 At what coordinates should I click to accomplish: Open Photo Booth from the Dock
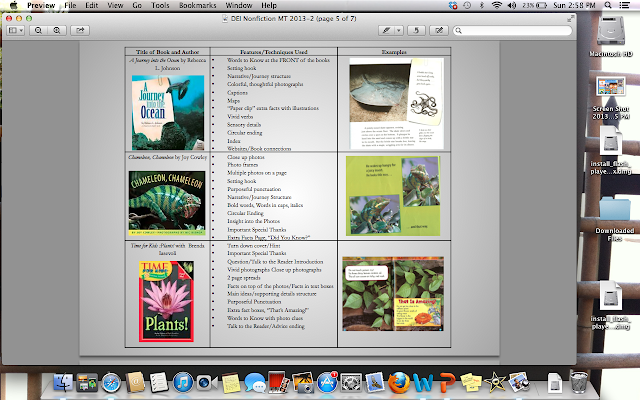coord(278,383)
